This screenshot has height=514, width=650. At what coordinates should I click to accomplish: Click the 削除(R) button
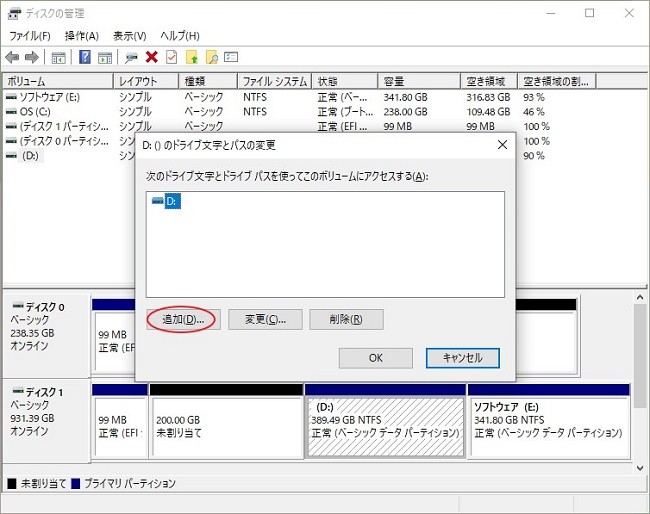pos(346,319)
